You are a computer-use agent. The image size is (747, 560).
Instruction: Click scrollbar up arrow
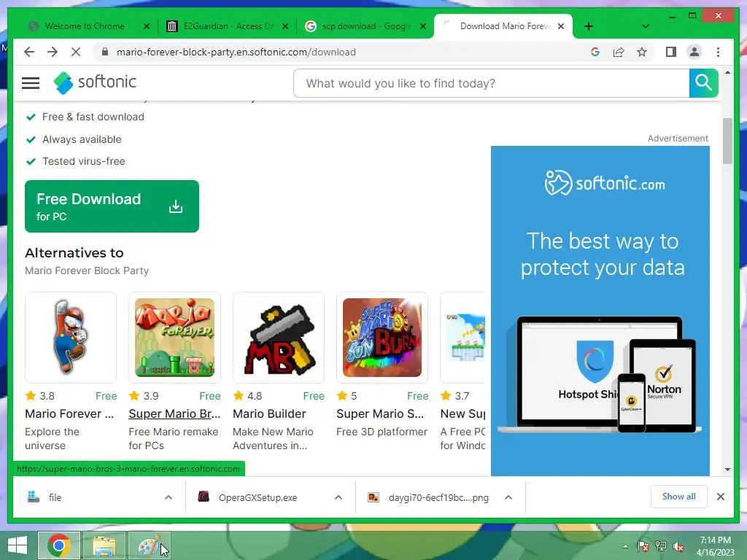(727, 73)
